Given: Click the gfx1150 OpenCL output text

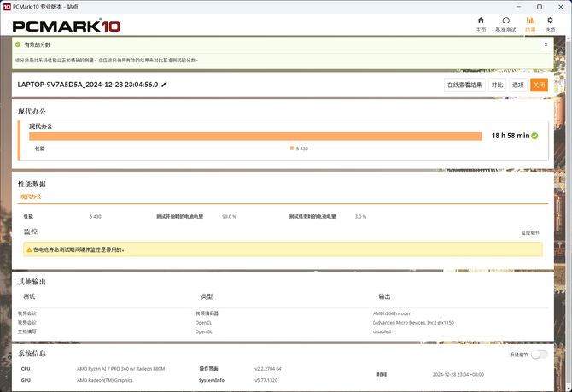Looking at the screenshot, I should (x=413, y=323).
